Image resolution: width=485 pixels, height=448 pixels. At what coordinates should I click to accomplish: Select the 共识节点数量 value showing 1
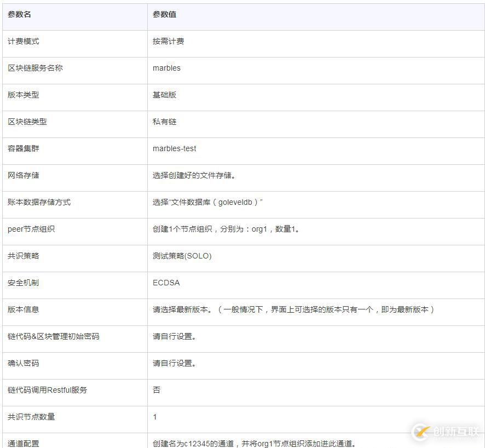tap(155, 417)
